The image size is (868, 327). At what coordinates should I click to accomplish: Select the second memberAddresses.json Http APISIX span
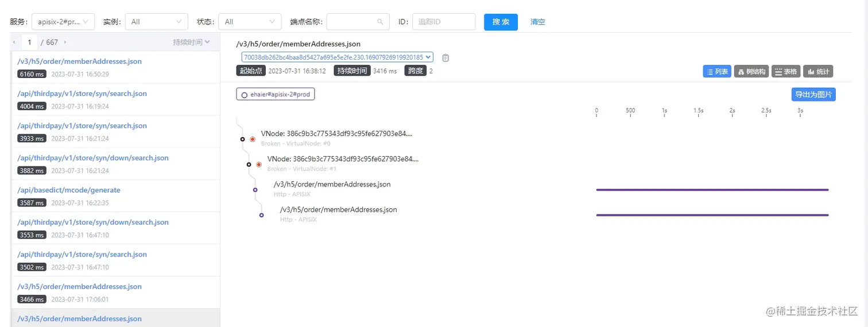click(338, 214)
